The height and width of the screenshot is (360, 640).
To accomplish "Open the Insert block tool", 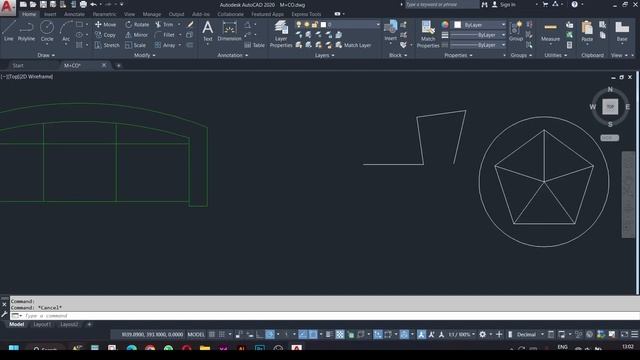I will tap(390, 31).
